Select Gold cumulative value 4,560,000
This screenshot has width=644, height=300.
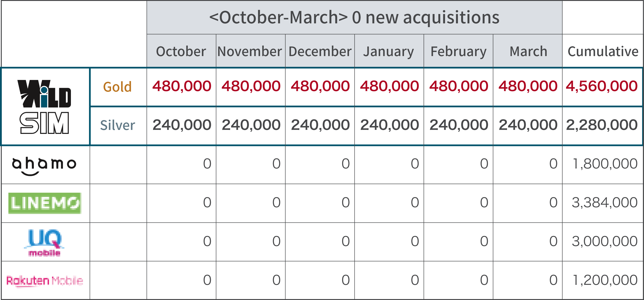602,86
